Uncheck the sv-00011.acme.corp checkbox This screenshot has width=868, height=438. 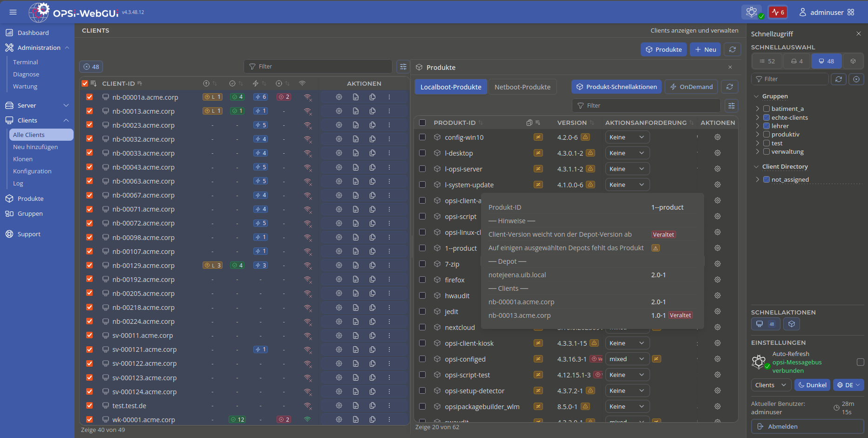pos(89,335)
